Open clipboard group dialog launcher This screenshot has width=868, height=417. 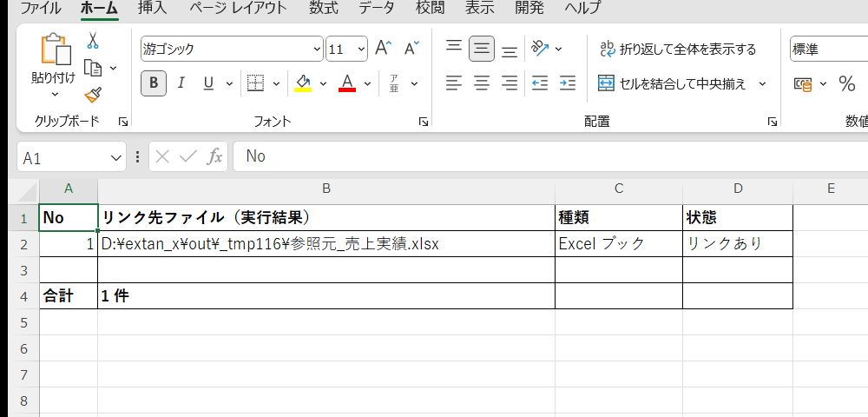(123, 122)
